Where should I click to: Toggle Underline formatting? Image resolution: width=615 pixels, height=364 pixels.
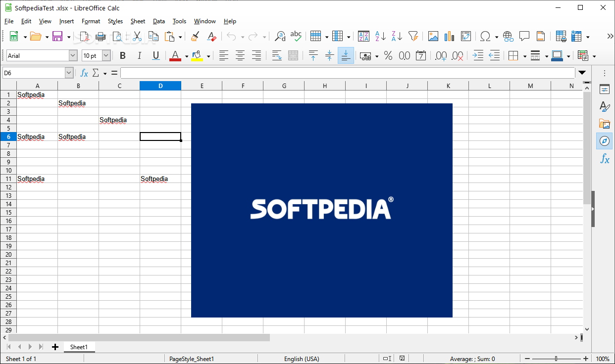coord(155,56)
